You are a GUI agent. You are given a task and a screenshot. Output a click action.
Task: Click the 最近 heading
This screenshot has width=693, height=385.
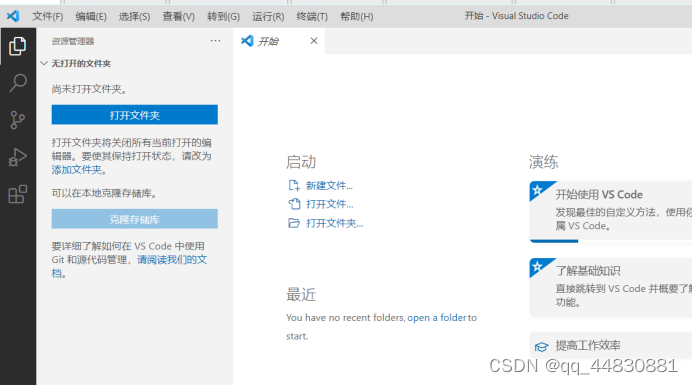coord(301,295)
